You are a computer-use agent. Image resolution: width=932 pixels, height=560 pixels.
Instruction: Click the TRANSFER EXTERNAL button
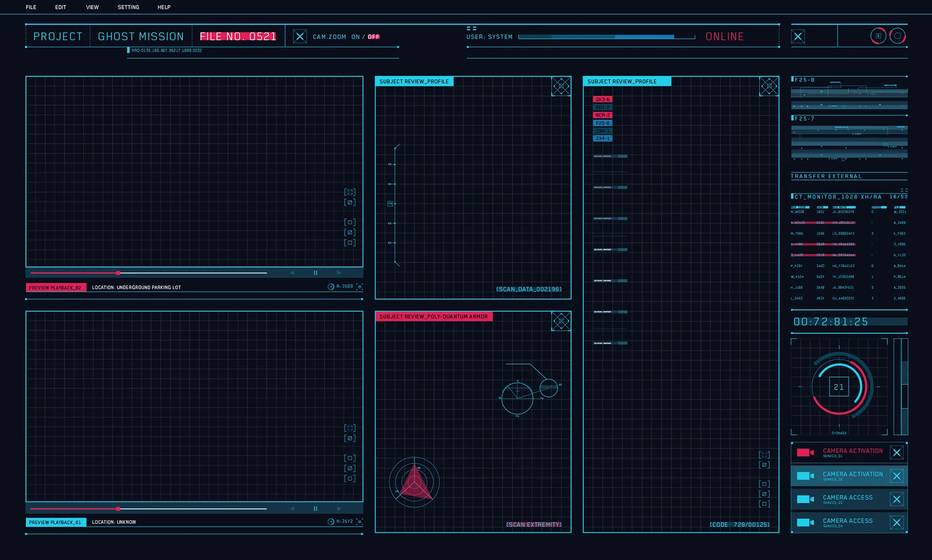826,176
